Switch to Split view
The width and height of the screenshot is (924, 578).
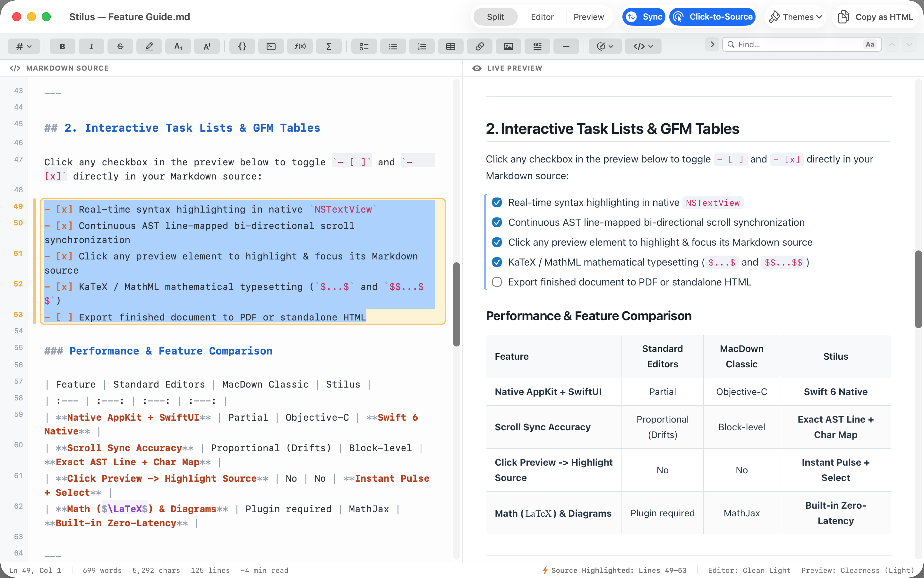(x=495, y=17)
